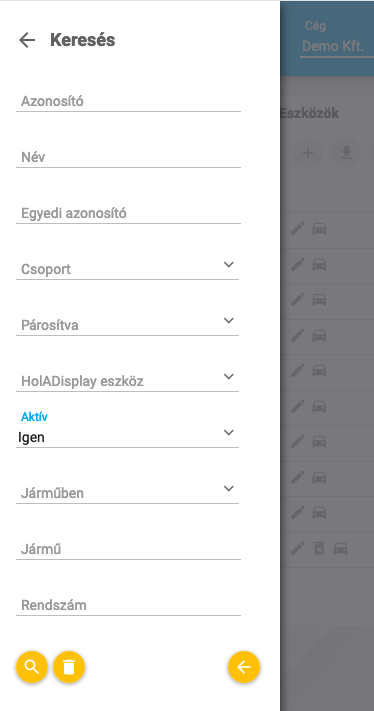Click into the Név text field
This screenshot has height=711, width=374.
click(x=128, y=157)
